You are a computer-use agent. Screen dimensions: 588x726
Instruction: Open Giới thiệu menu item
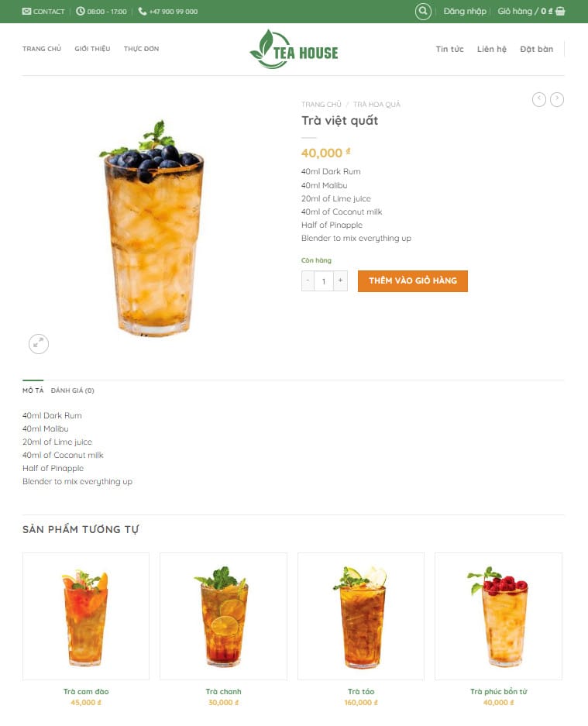click(92, 49)
